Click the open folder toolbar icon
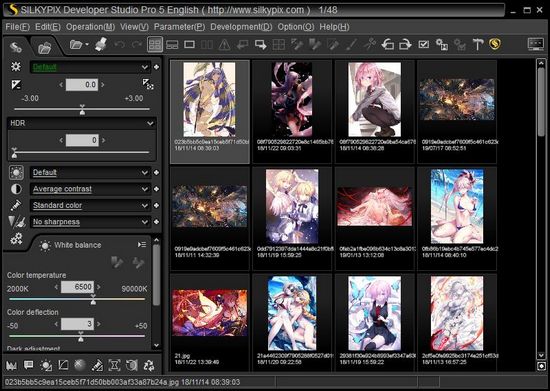 click(x=76, y=45)
